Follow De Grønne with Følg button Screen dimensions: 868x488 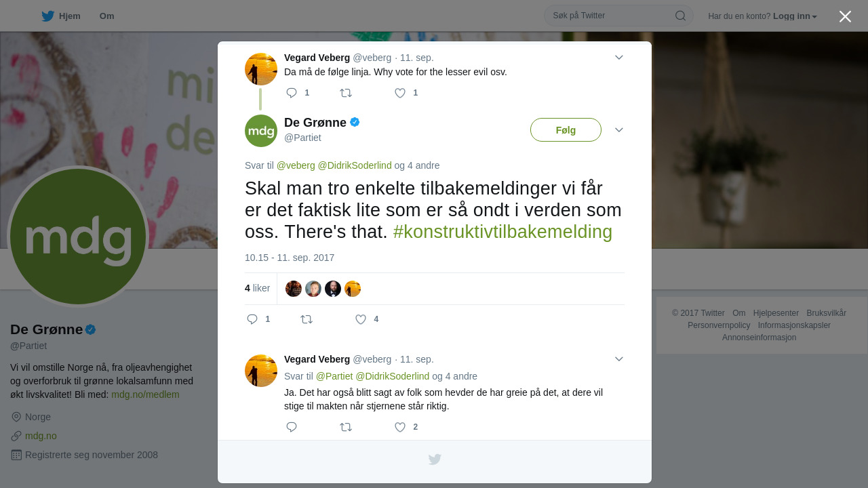pyautogui.click(x=566, y=130)
